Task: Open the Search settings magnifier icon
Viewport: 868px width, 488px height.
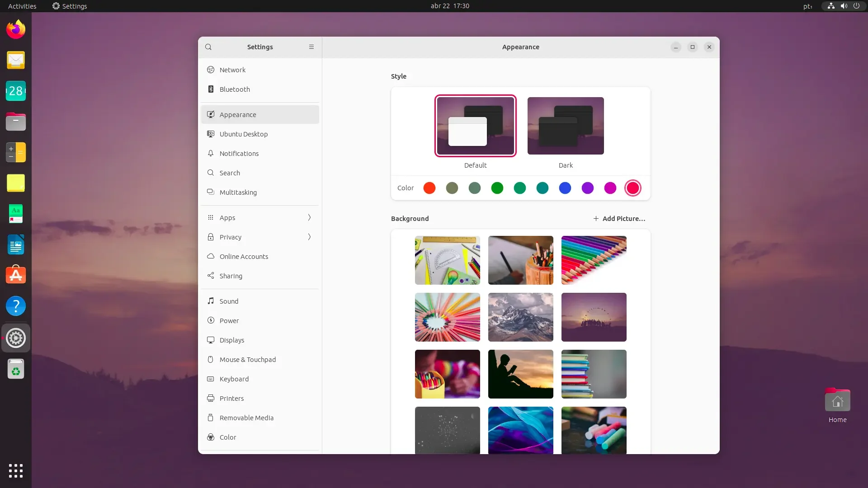Action: (211, 173)
